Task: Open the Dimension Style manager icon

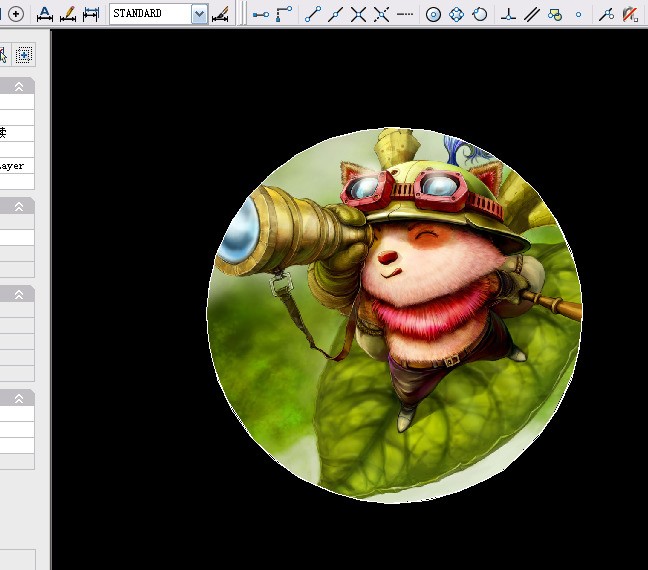Action: tap(221, 14)
